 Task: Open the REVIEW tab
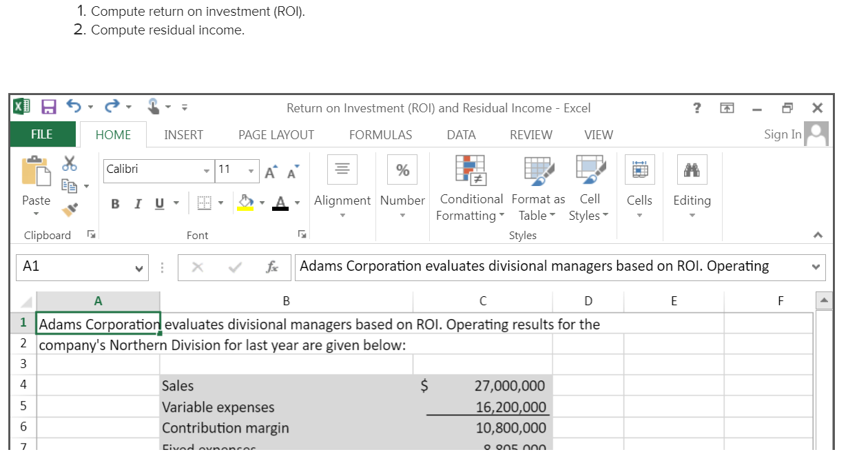tap(530, 135)
